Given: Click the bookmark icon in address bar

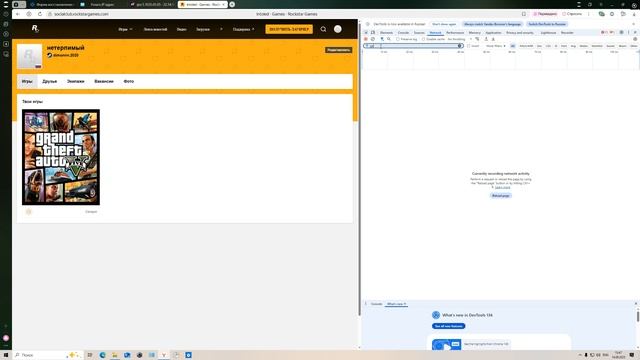Looking at the screenshot, I should tap(524, 14).
